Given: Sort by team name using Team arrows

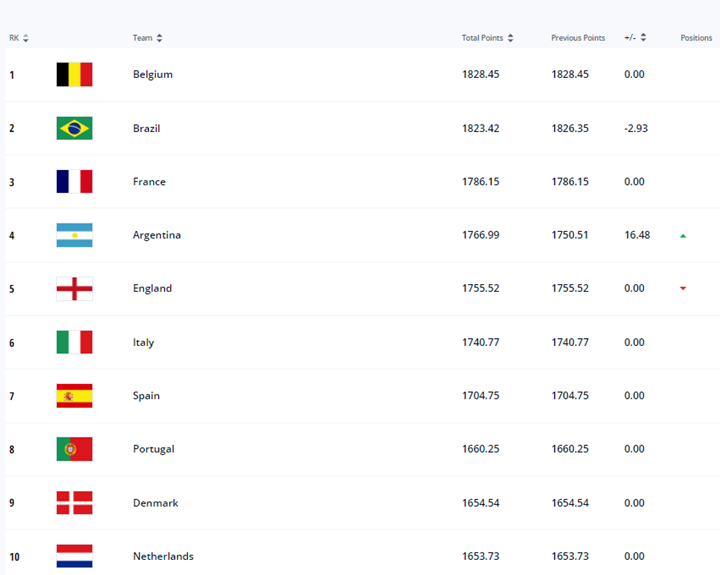Looking at the screenshot, I should (159, 38).
